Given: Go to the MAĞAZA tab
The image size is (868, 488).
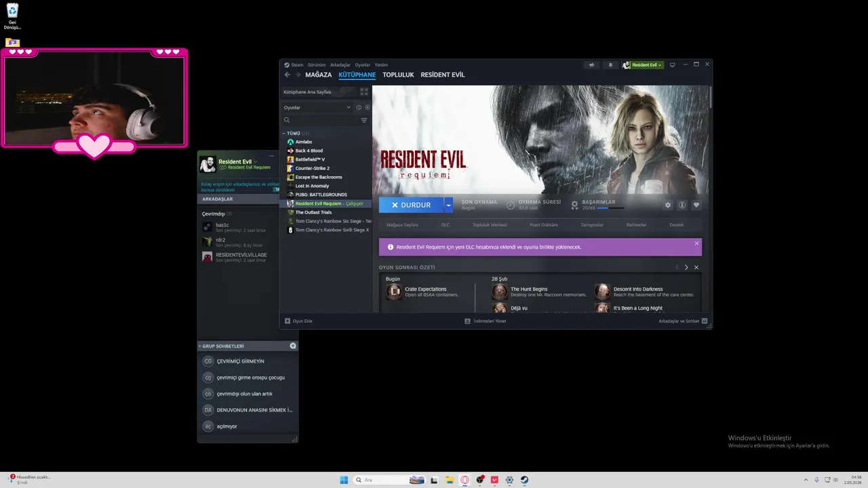Looking at the screenshot, I should [319, 75].
